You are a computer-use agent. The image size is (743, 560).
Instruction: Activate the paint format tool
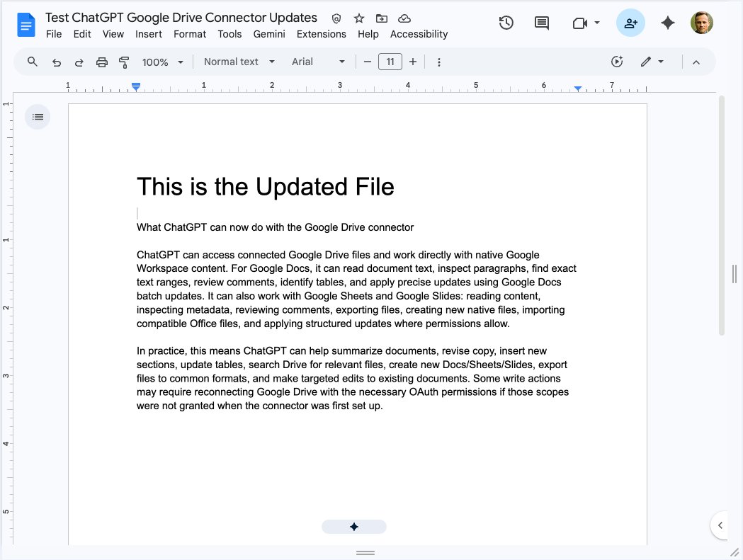click(x=124, y=62)
